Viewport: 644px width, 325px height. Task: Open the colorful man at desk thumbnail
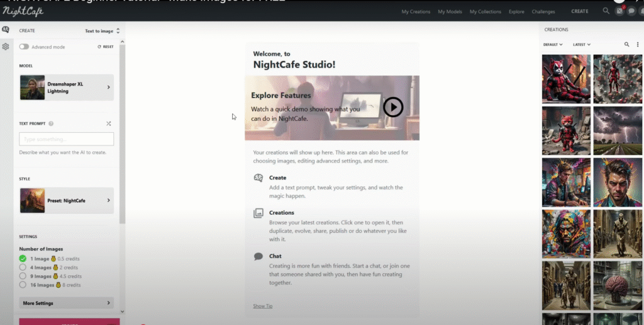(566, 182)
